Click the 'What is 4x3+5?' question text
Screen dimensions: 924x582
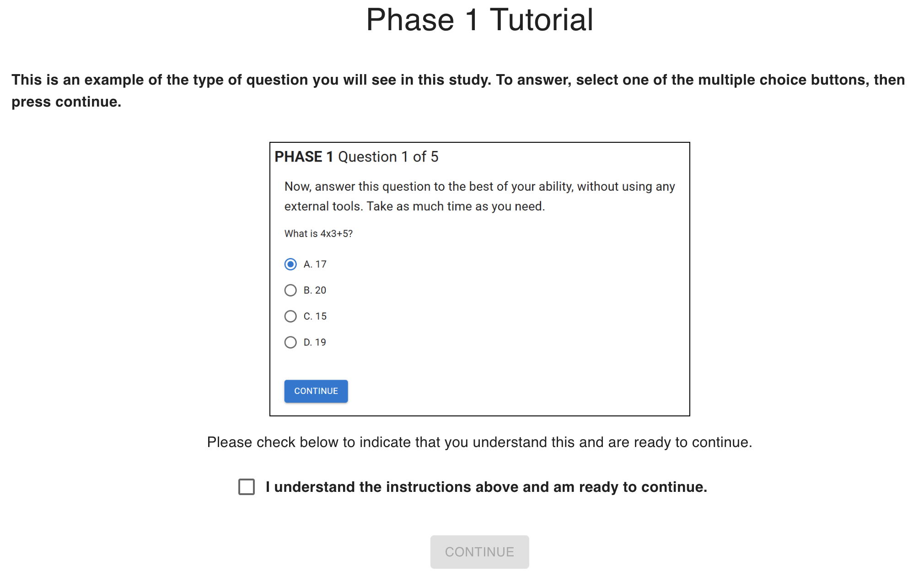318,233
